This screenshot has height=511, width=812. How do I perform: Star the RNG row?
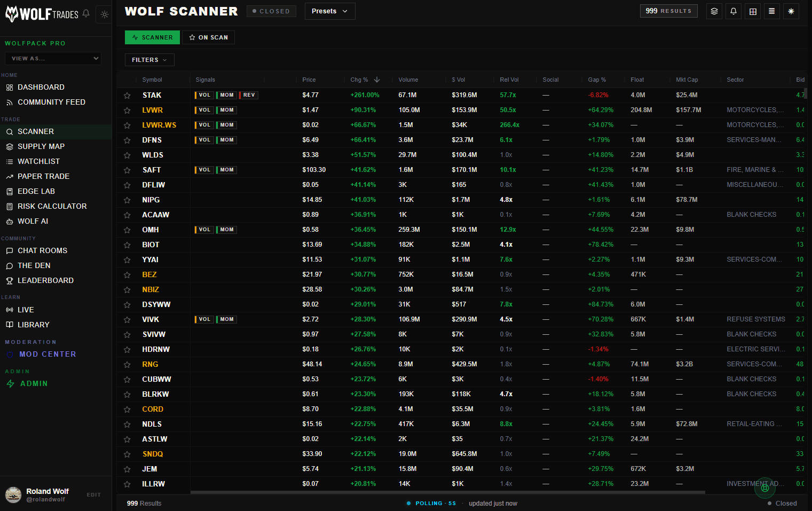[127, 365]
